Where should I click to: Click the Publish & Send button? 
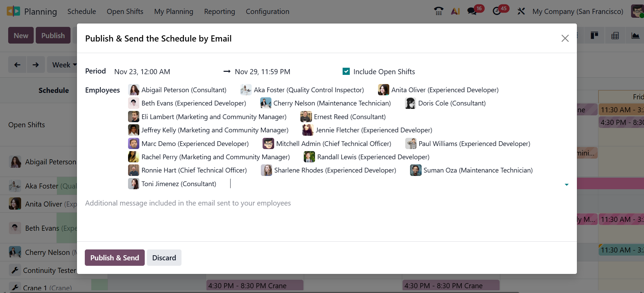(114, 258)
